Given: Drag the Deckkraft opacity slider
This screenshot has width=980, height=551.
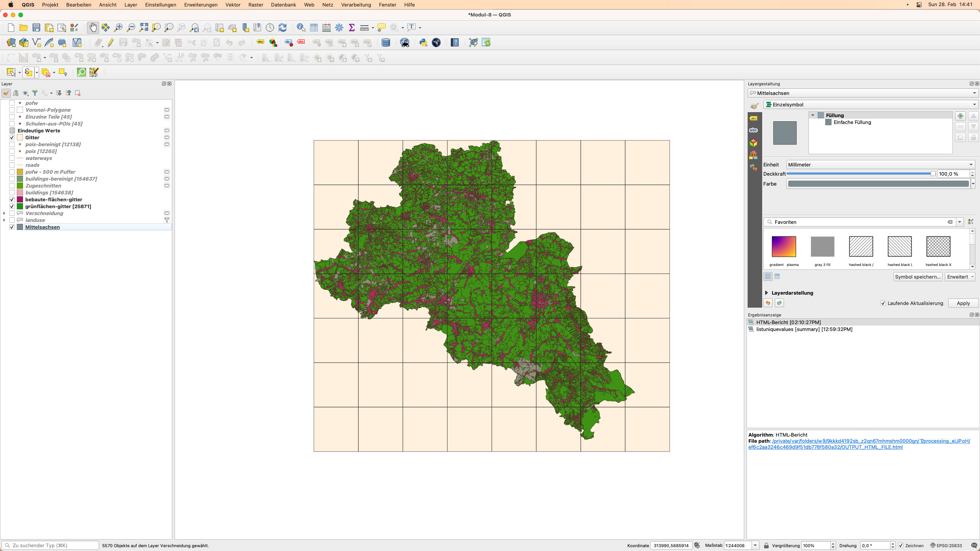Looking at the screenshot, I should [932, 174].
